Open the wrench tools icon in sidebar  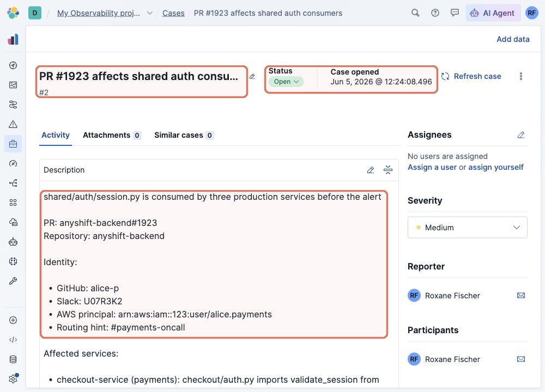(x=13, y=281)
